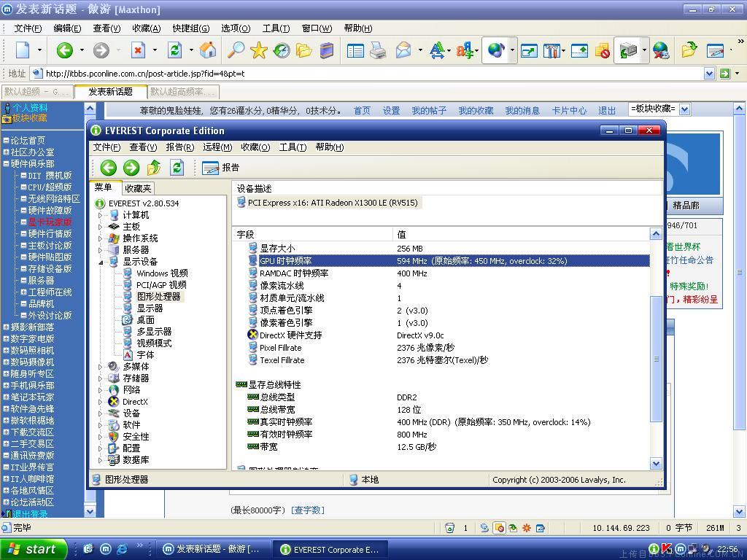Screen dimensions: 747x560
Task: Expand the 多媒体 tree node
Action: (x=101, y=367)
